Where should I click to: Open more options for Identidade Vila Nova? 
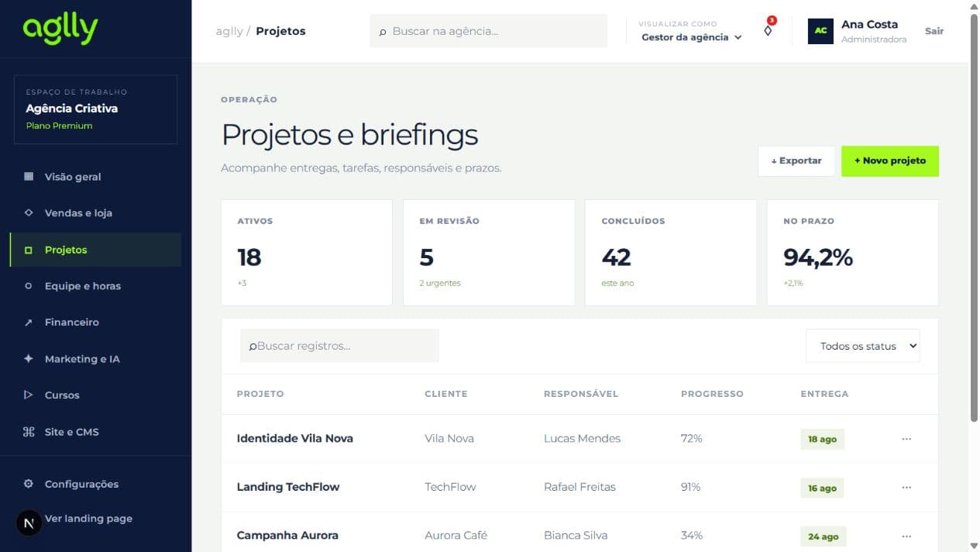pyautogui.click(x=906, y=439)
